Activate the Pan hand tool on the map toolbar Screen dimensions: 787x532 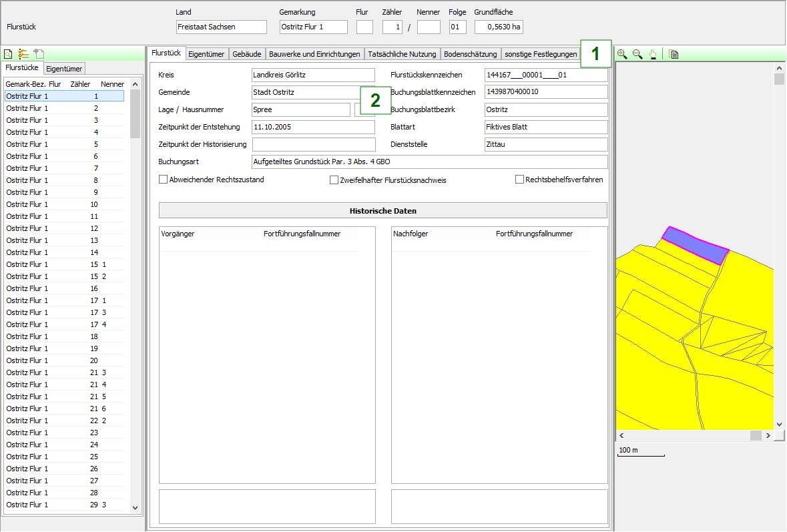(x=652, y=53)
